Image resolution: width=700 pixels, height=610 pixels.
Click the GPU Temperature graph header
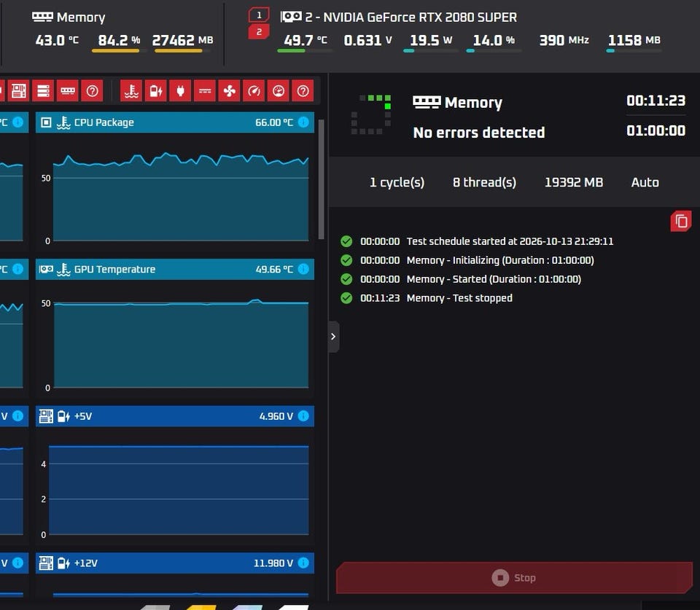(x=175, y=269)
